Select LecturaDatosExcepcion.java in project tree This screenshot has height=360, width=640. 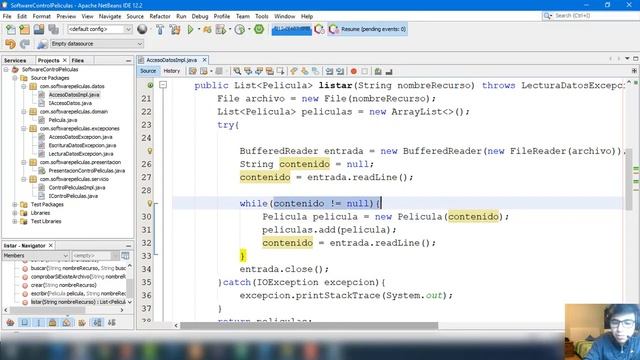pos(81,154)
